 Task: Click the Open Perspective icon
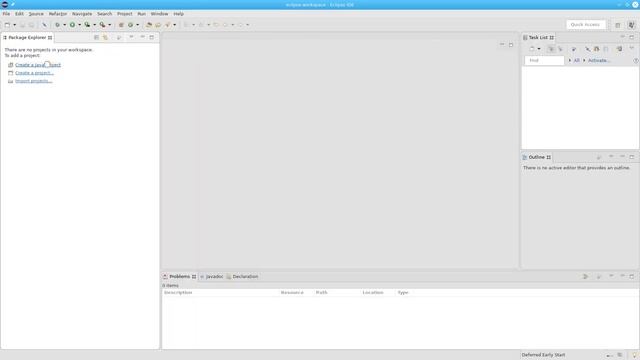click(618, 25)
